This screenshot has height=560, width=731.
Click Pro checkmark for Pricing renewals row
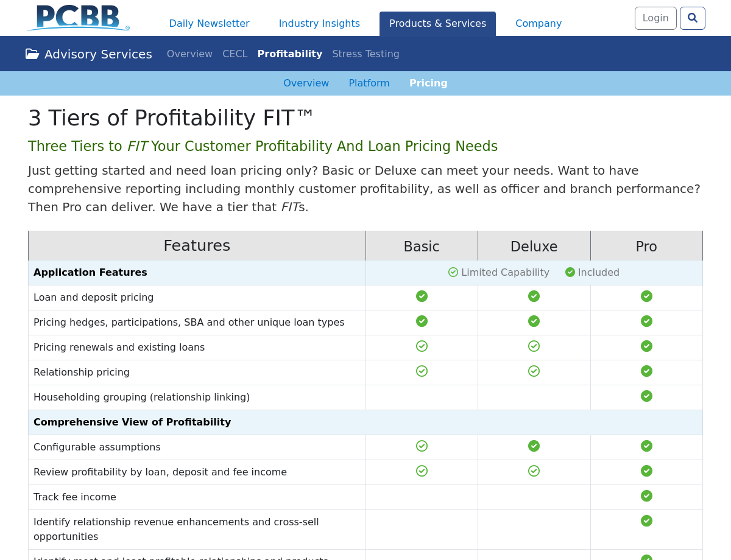tap(646, 346)
